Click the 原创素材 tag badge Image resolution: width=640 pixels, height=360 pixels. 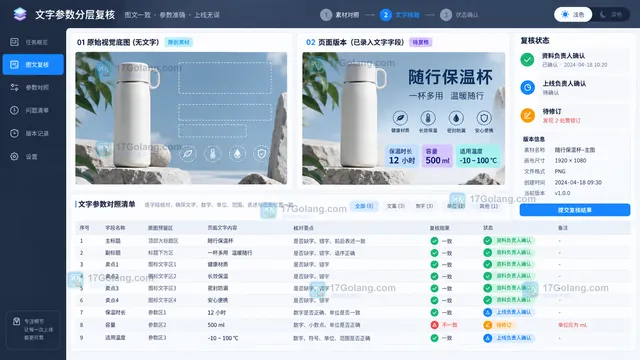pos(179,42)
